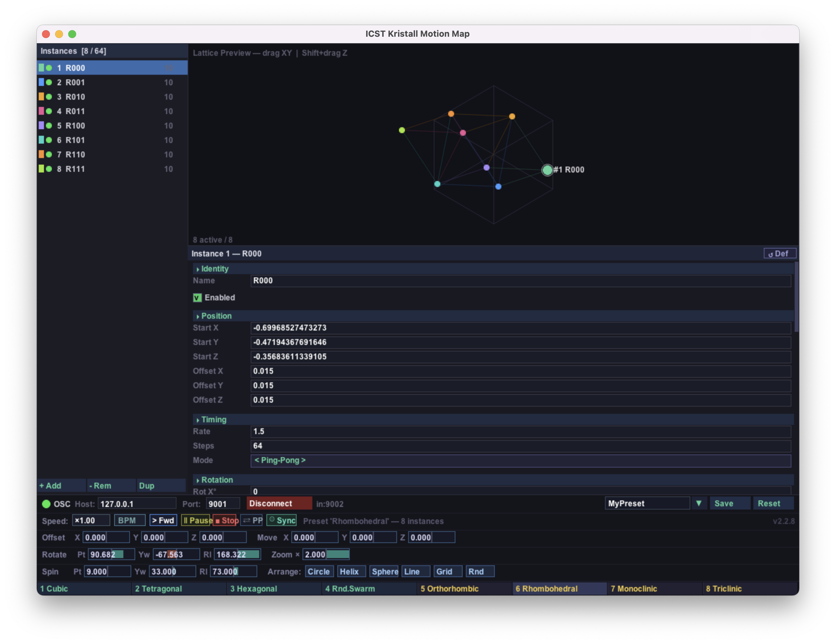This screenshot has width=836, height=644.
Task: Arrange instances in a Grid
Action: tap(448, 572)
